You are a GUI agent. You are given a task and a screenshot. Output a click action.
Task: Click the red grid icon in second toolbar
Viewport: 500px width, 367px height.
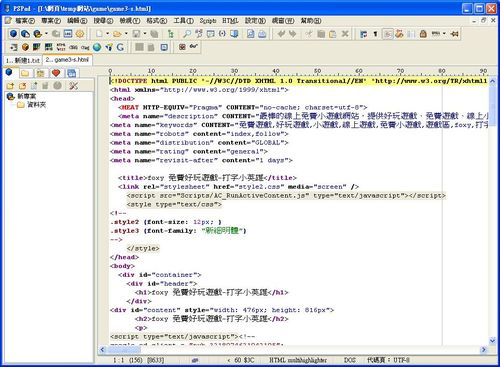coord(182,47)
